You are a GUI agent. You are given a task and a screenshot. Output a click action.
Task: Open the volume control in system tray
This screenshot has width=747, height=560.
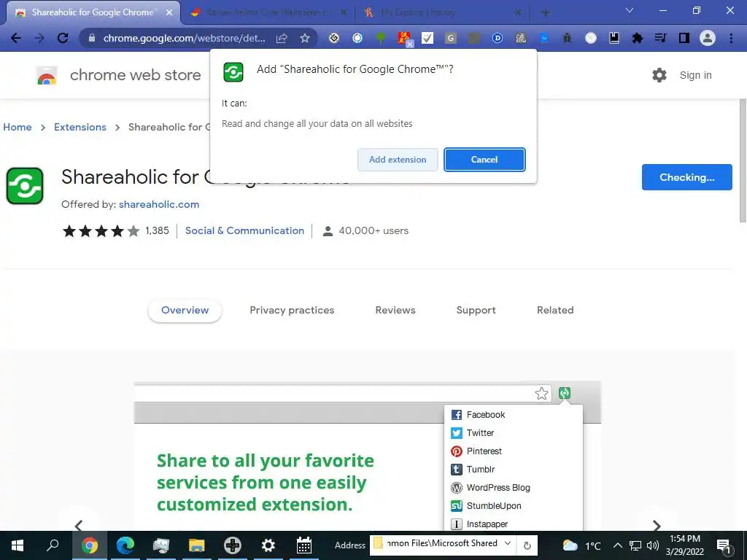click(653, 545)
